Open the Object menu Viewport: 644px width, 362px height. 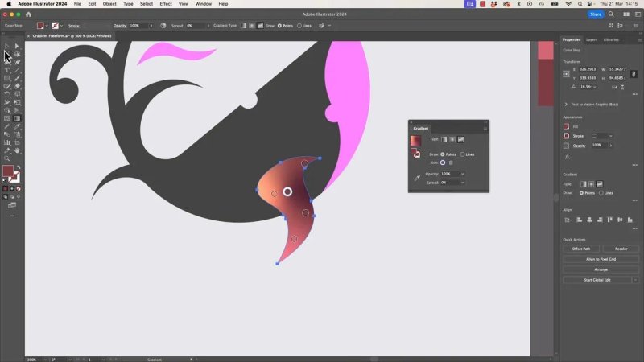pos(109,4)
